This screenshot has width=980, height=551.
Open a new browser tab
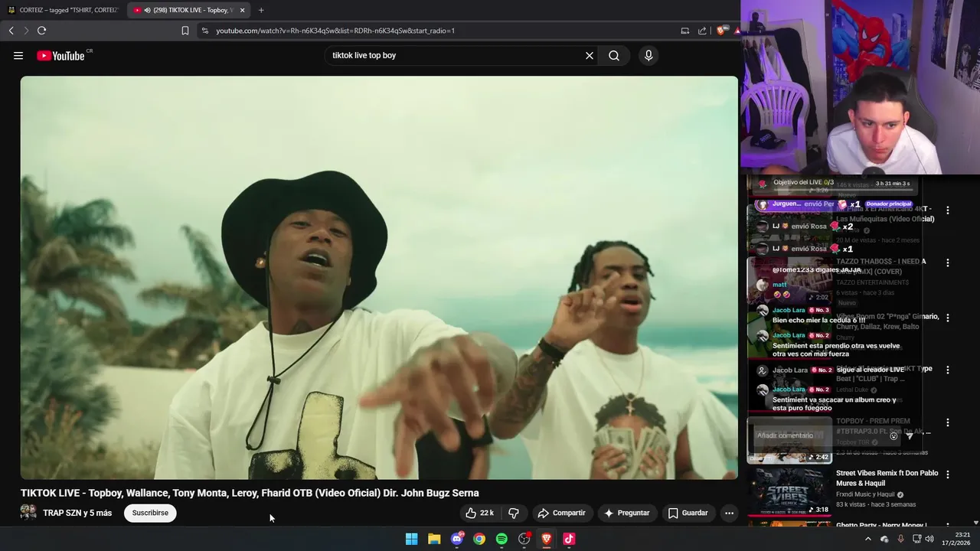point(261,10)
